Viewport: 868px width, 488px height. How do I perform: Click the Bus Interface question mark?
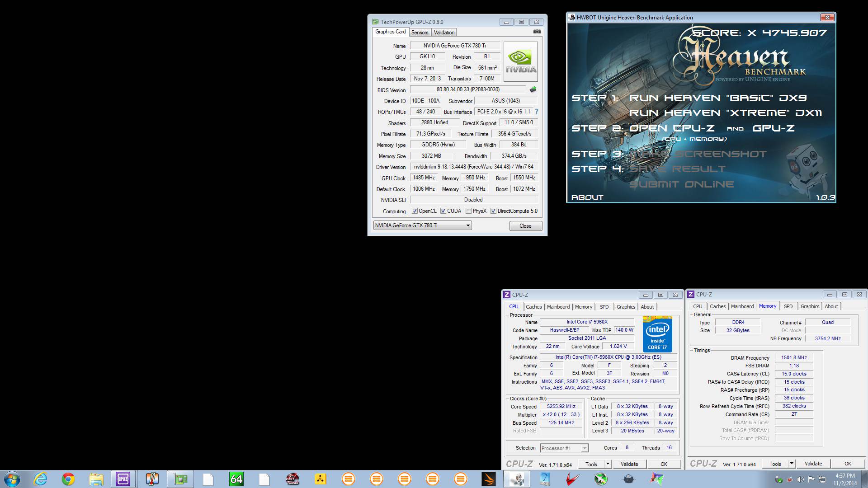click(537, 112)
